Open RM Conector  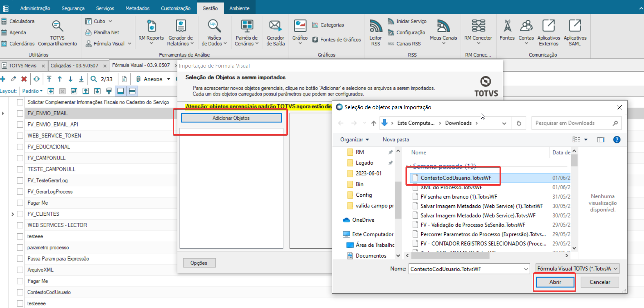point(478,32)
